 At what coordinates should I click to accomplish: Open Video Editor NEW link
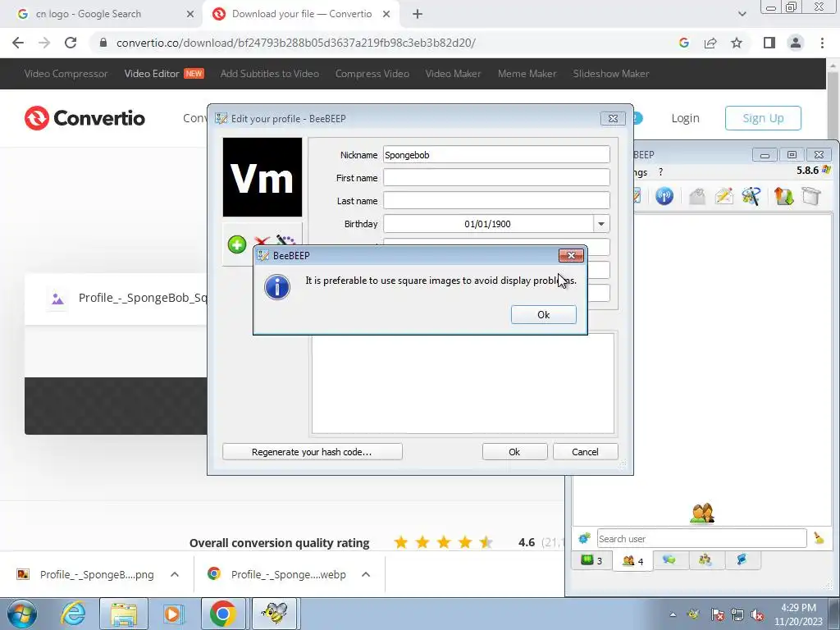click(164, 73)
